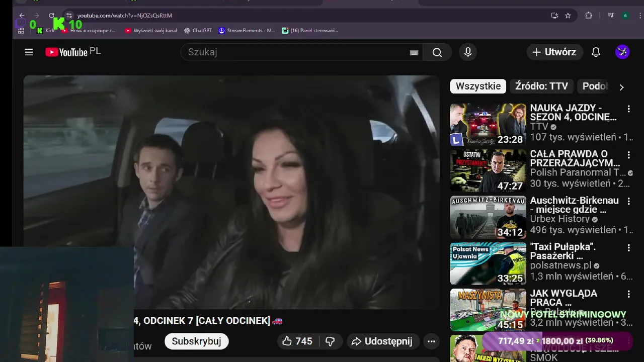
Task: Open the more actions menu below the video
Action: (431, 341)
